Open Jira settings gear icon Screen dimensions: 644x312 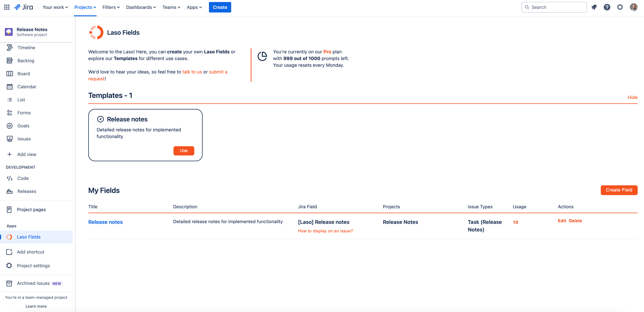tap(620, 7)
